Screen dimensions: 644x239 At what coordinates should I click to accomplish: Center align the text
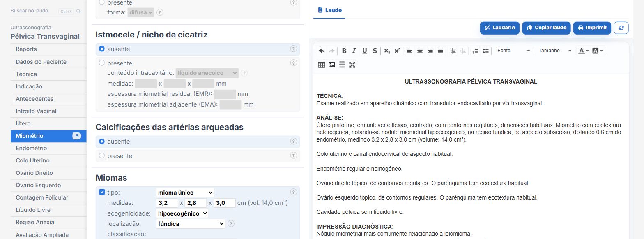coord(420,51)
